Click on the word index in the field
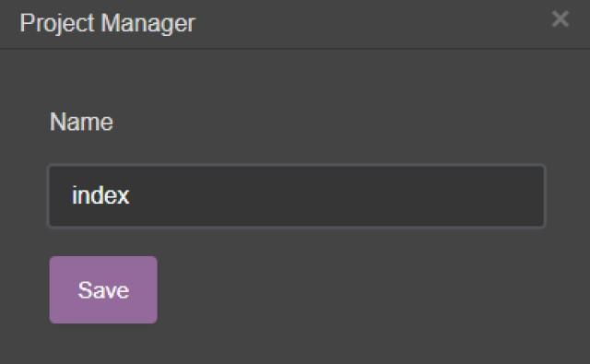 point(100,195)
